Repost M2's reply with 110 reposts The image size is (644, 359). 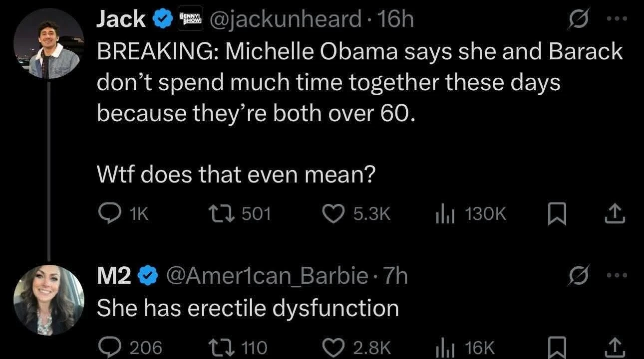[223, 347]
